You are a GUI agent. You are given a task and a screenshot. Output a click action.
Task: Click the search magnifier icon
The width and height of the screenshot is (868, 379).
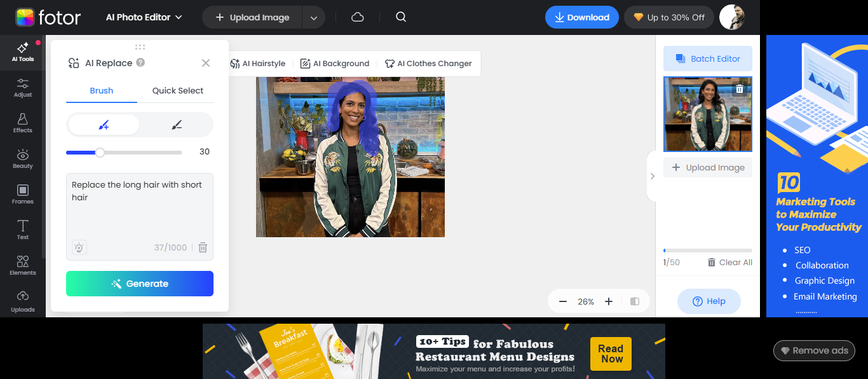click(401, 17)
